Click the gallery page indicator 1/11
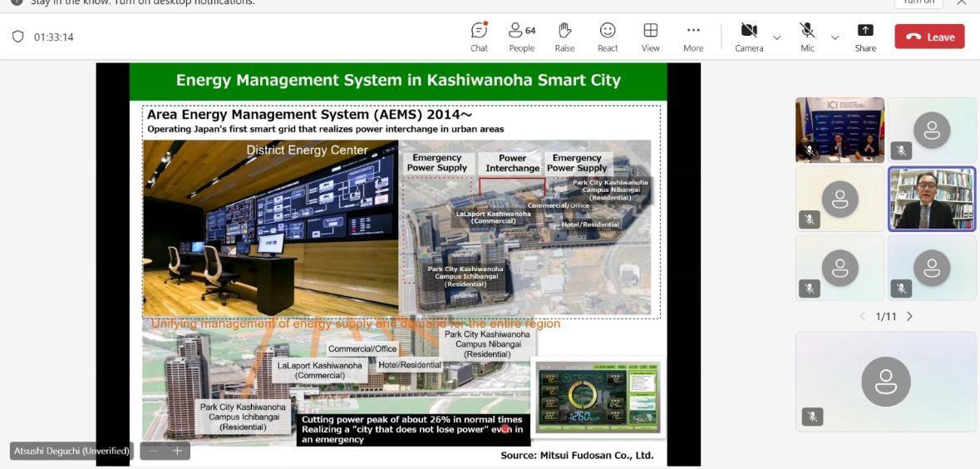The height and width of the screenshot is (469, 980). point(885,317)
